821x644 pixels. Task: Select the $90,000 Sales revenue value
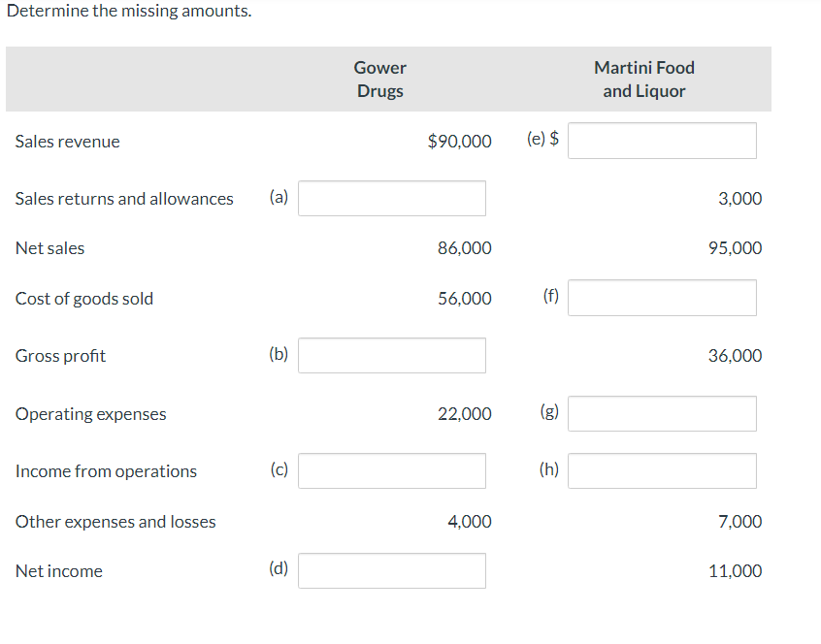coord(458,141)
